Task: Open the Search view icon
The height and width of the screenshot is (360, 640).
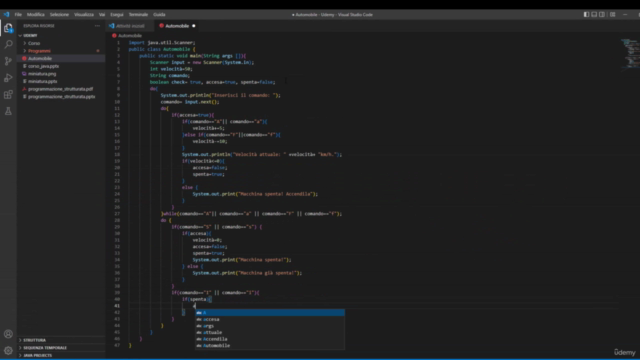Action: click(x=8, y=44)
